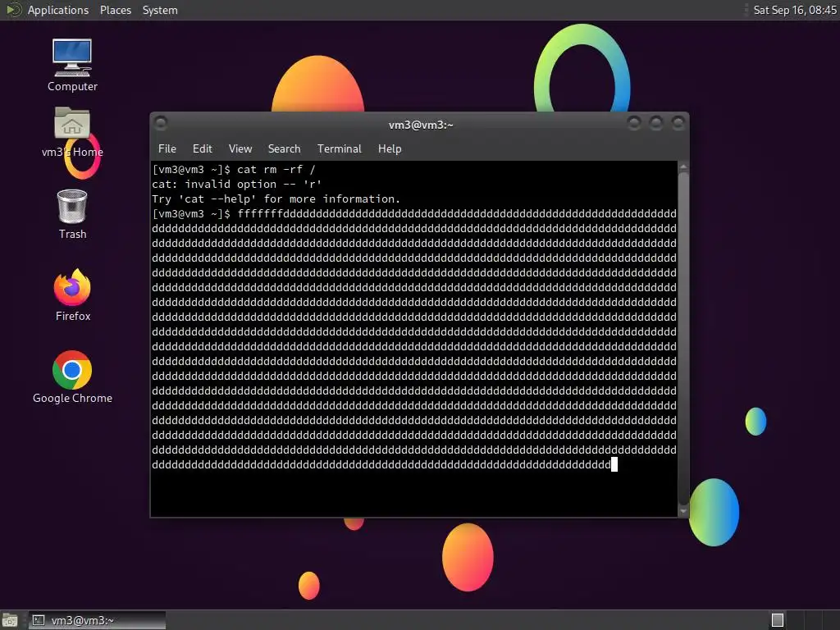
Task: Open the terminal Search menu
Action: pos(284,149)
